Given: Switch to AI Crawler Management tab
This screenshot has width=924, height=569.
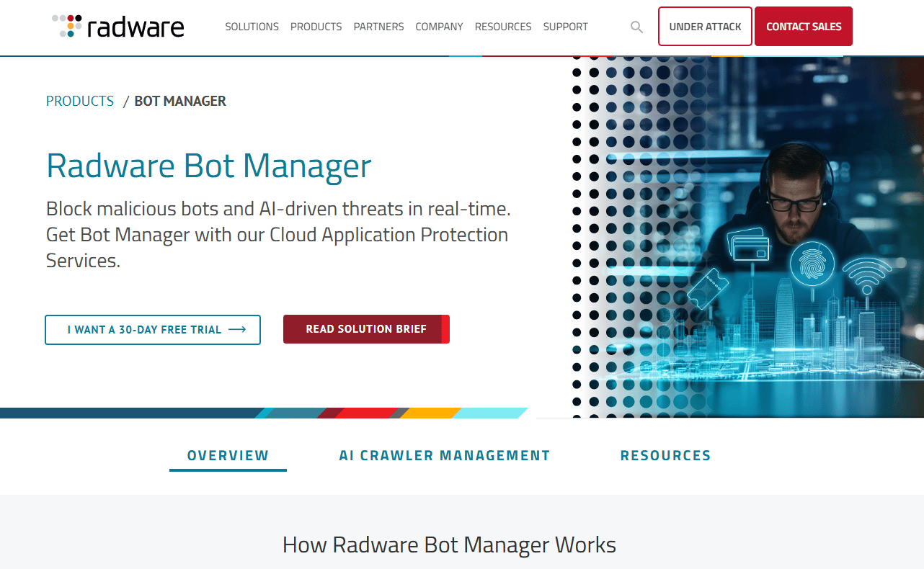Looking at the screenshot, I should [445, 456].
